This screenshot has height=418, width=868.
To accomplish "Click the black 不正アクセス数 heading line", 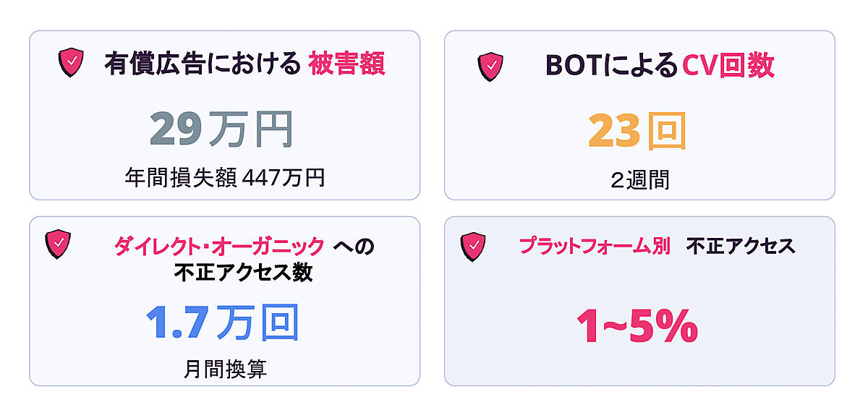I will pyautogui.click(x=243, y=273).
